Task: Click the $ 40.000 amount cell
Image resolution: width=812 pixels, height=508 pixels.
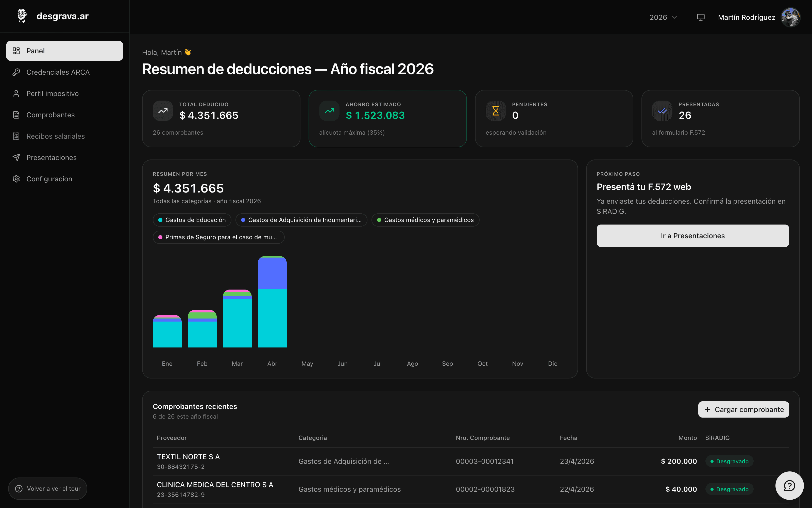Action: (681, 489)
